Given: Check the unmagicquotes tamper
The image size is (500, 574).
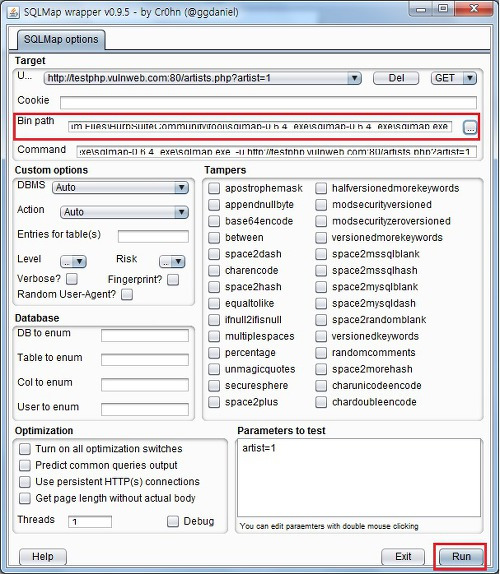Looking at the screenshot, I should coord(214,369).
